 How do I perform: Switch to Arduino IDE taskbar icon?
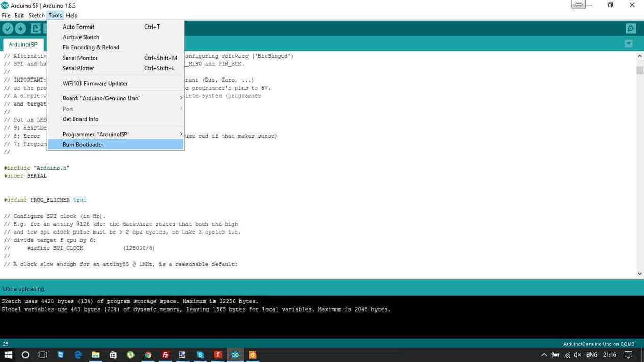(x=235, y=355)
